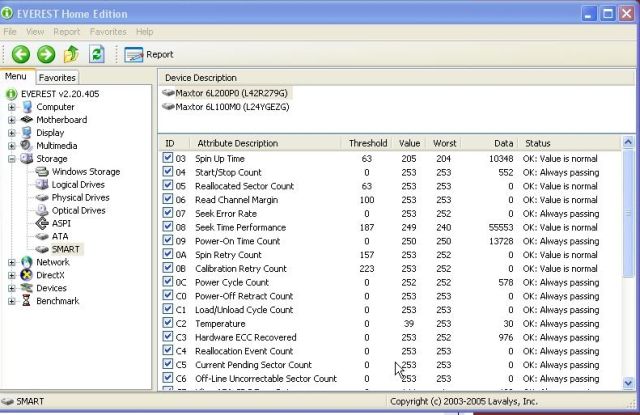
Task: Open the Favorites menu
Action: 108,32
